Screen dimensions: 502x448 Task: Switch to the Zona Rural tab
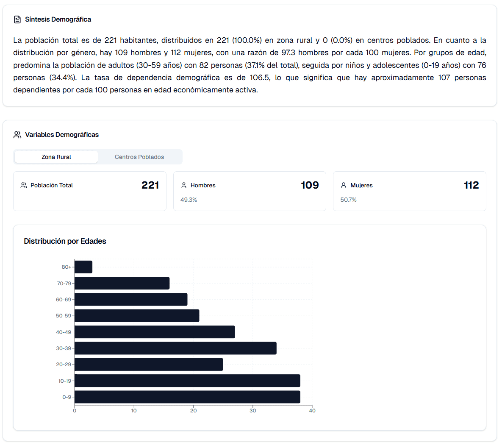(56, 157)
